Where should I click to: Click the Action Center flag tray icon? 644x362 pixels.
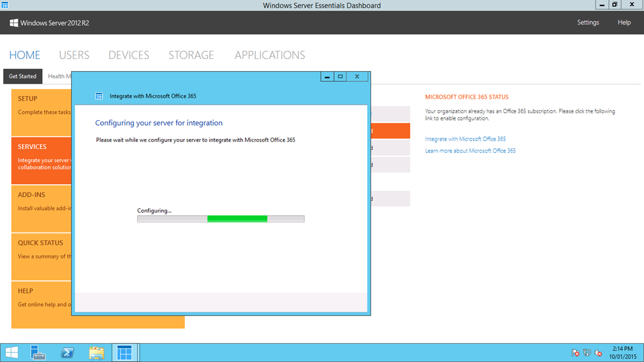point(575,353)
